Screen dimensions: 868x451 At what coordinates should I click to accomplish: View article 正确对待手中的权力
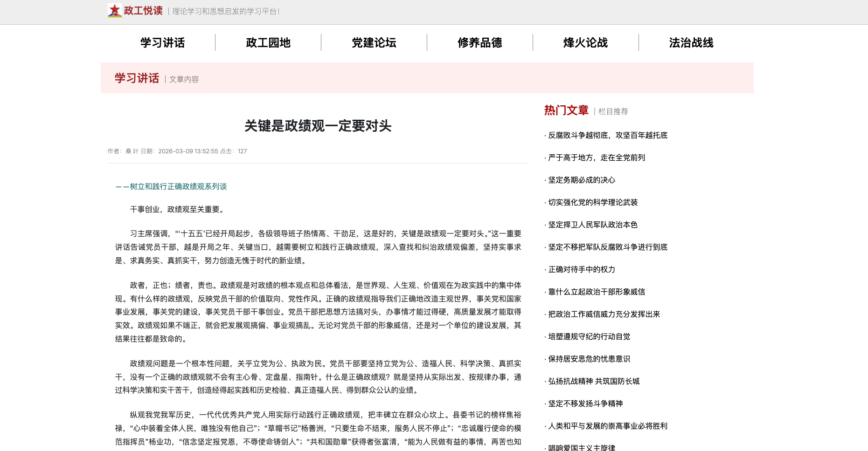point(582,269)
